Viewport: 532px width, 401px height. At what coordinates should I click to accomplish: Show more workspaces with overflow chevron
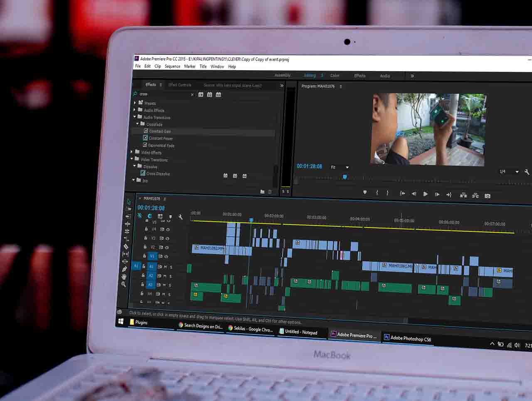pyautogui.click(x=412, y=76)
